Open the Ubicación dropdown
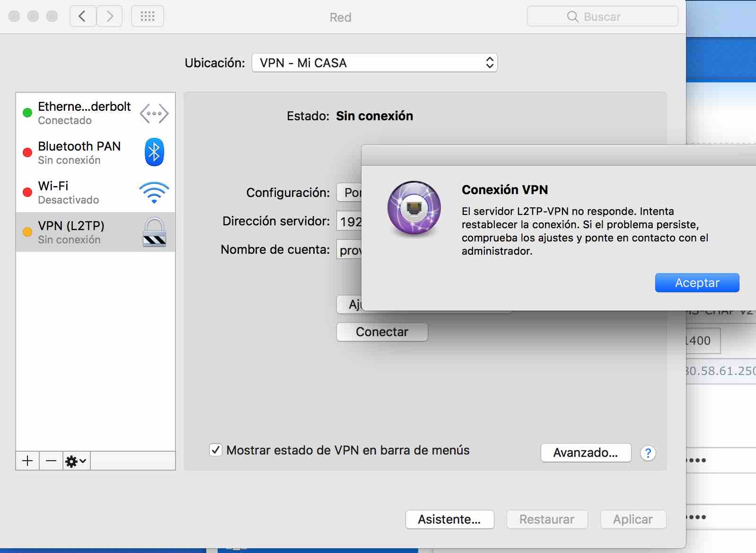 click(374, 63)
